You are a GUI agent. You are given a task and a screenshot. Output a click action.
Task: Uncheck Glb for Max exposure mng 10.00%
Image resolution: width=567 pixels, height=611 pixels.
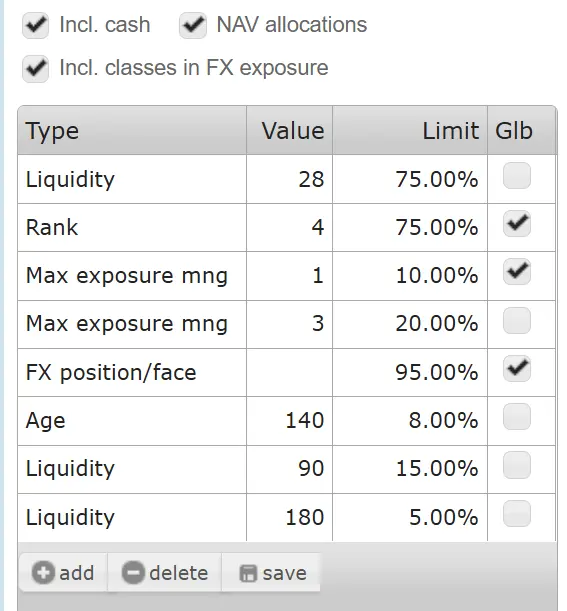[x=517, y=271]
